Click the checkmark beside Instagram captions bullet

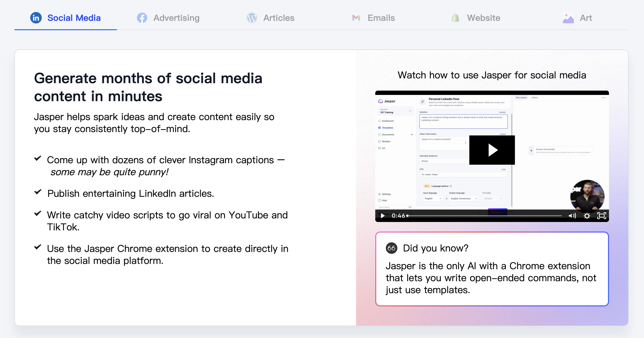[x=37, y=158]
